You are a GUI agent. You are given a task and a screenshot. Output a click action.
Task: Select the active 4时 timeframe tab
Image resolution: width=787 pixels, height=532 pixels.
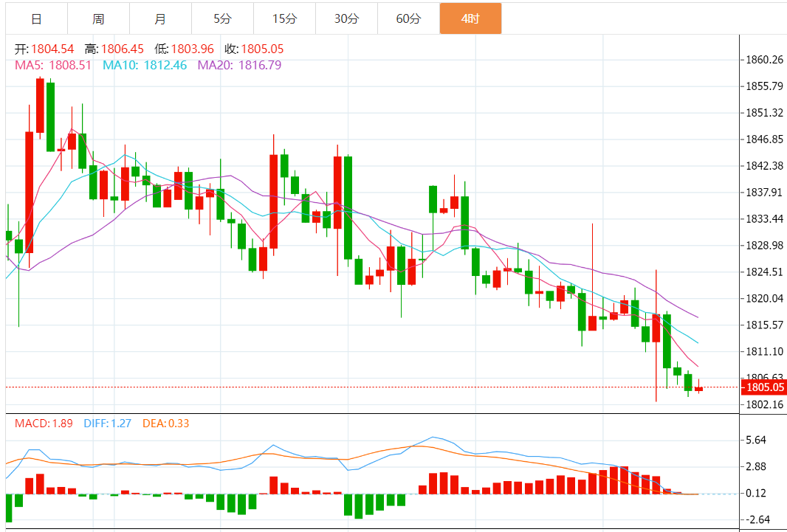(471, 19)
